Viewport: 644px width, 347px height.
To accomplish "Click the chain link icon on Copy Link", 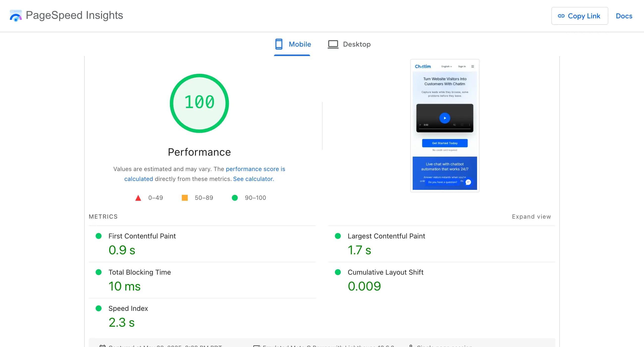I will pyautogui.click(x=562, y=16).
